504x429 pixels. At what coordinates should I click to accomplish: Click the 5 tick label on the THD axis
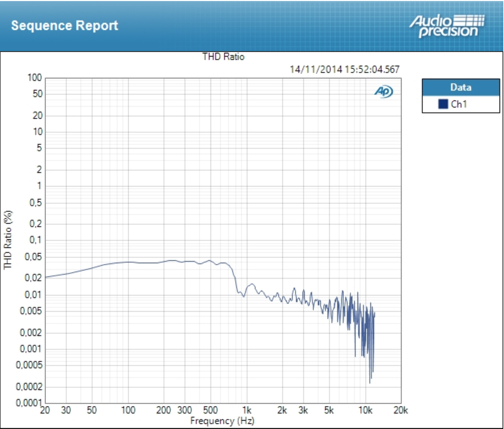[39, 148]
